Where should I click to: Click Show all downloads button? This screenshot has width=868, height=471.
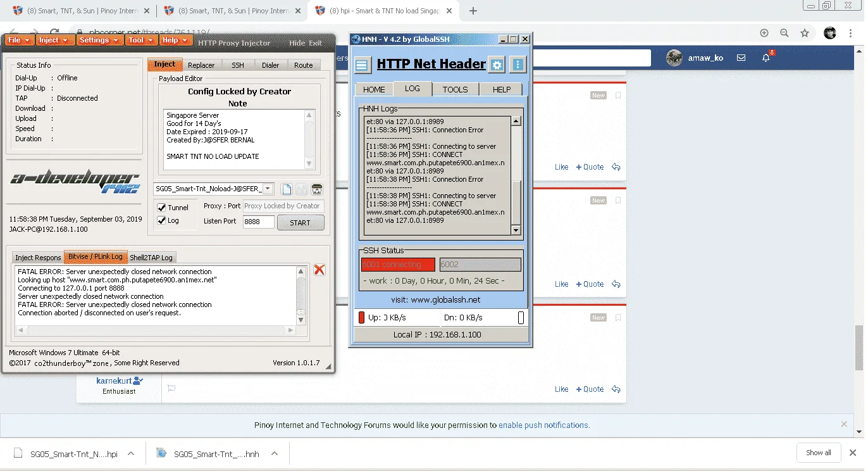tap(818, 453)
